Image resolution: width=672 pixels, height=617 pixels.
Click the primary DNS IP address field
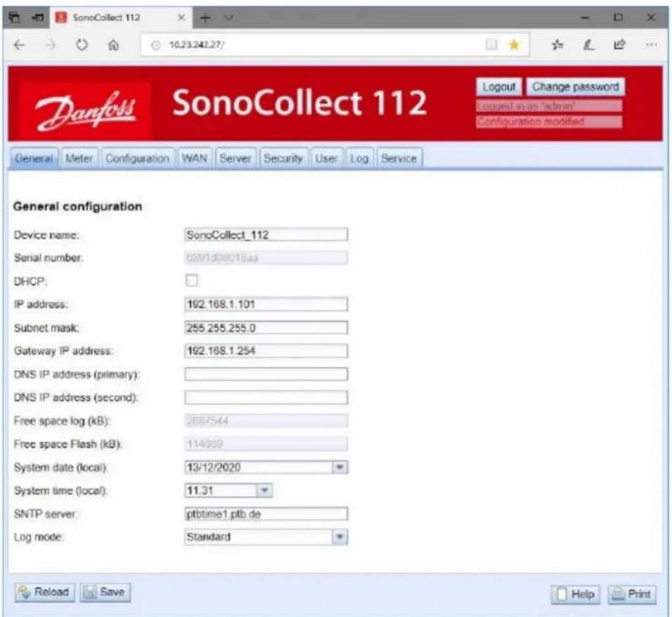coord(266,374)
